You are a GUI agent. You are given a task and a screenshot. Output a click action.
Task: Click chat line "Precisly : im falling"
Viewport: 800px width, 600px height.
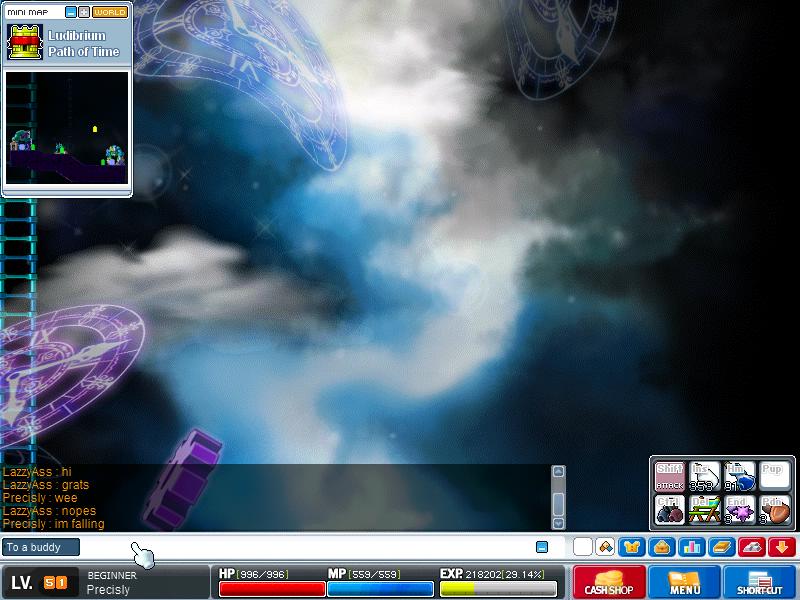point(54,524)
